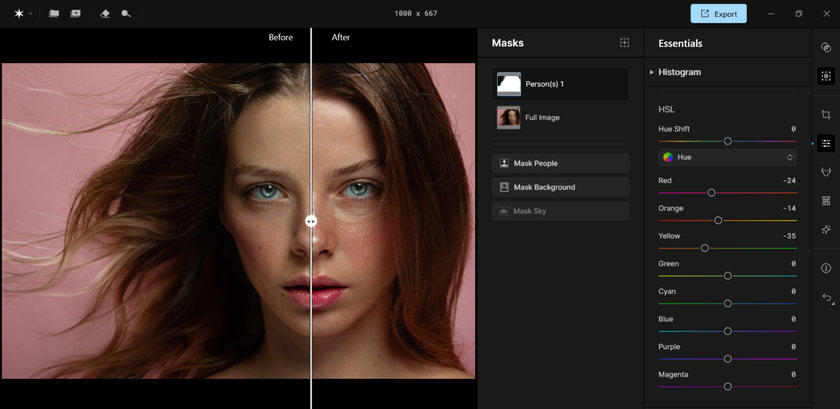
Task: Open the Hue mode dropdown
Action: [x=728, y=157]
